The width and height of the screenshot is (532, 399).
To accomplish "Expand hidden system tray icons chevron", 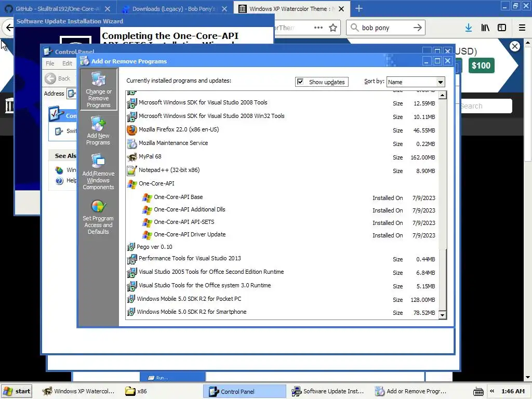I will (492, 391).
